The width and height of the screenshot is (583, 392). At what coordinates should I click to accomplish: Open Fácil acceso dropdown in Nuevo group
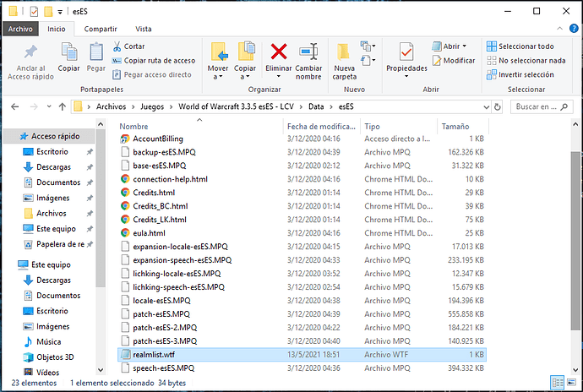click(x=368, y=60)
